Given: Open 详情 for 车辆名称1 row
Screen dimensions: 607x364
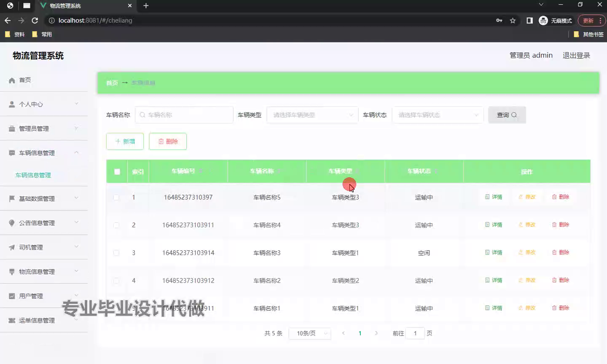Looking at the screenshot, I should 494,308.
